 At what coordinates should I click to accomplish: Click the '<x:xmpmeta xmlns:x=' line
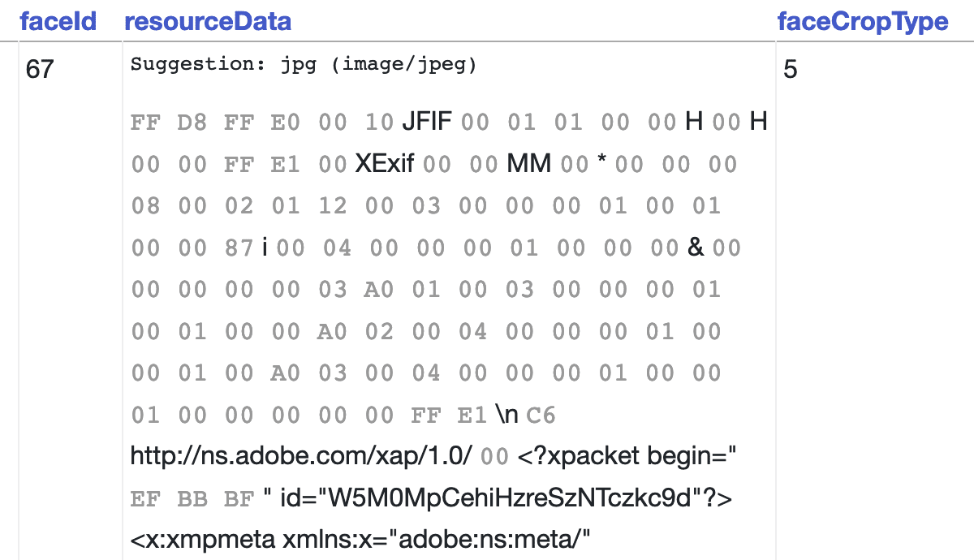tap(358, 540)
